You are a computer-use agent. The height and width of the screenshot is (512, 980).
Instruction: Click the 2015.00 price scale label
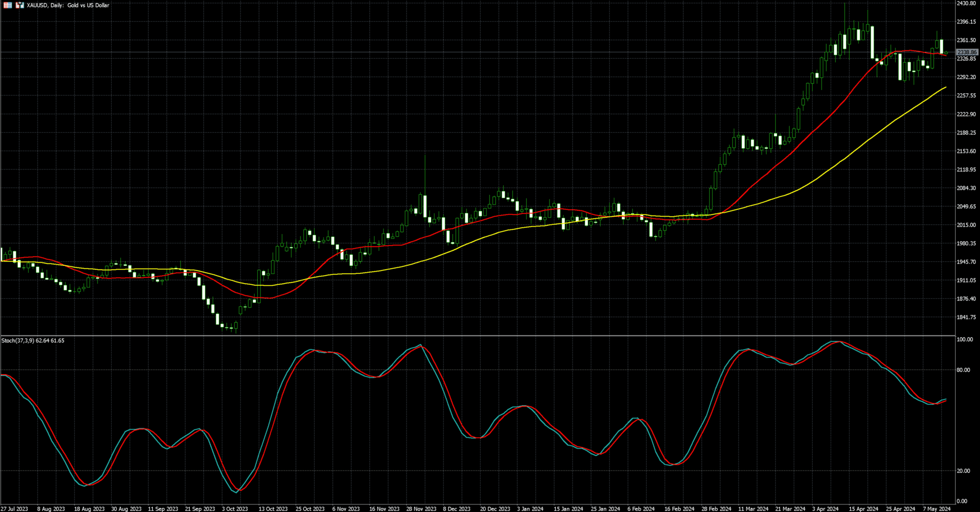pos(966,225)
